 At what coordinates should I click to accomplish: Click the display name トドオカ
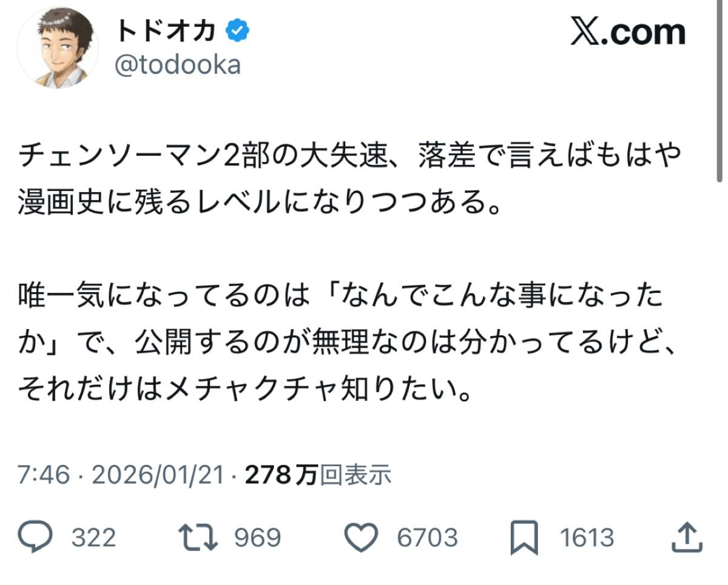166,30
